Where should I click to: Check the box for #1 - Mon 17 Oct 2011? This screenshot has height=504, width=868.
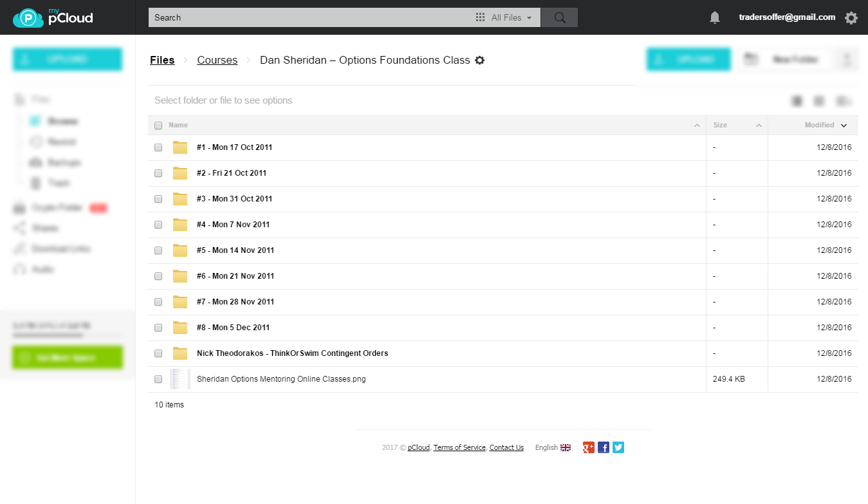click(158, 147)
